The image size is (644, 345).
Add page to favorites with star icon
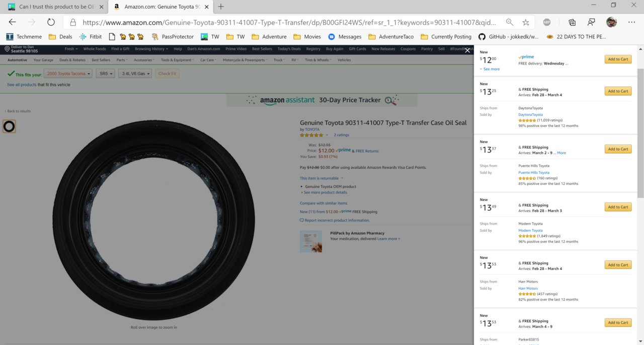(x=526, y=22)
